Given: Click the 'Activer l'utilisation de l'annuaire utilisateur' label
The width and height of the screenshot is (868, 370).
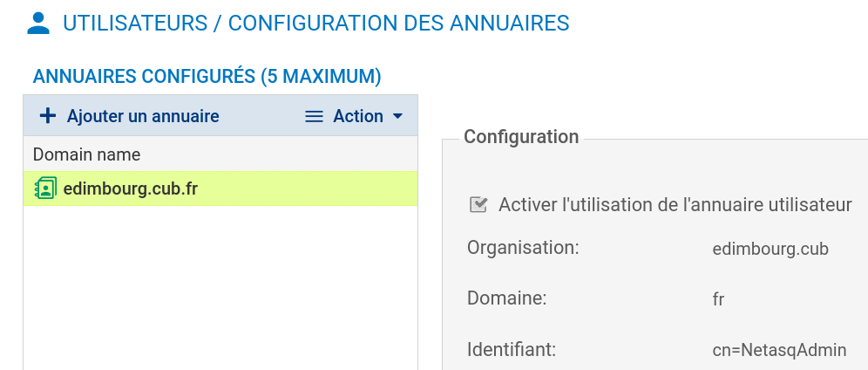Looking at the screenshot, I should coord(675,205).
